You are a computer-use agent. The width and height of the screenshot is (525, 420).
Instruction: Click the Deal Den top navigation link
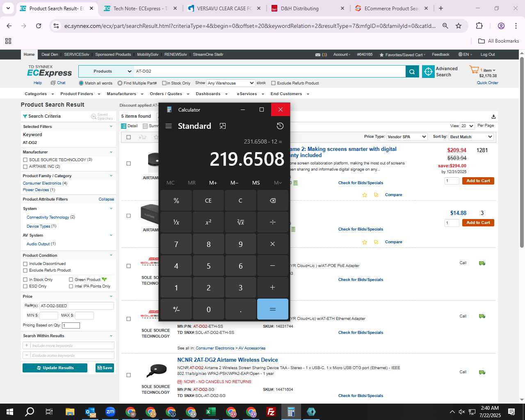click(x=50, y=55)
